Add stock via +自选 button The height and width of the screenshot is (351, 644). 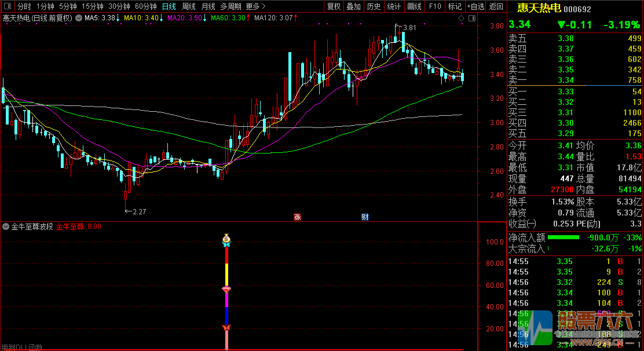pos(475,7)
